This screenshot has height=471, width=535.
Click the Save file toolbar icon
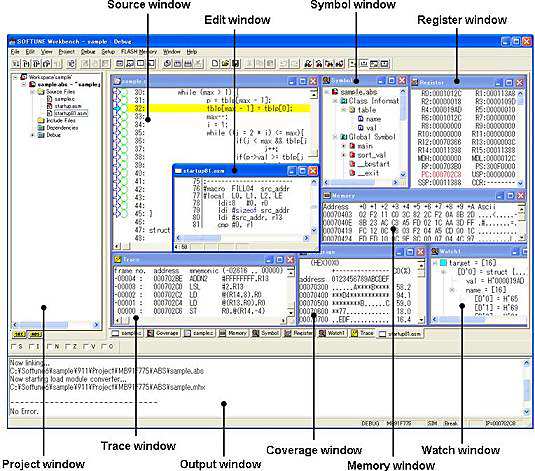click(235, 63)
